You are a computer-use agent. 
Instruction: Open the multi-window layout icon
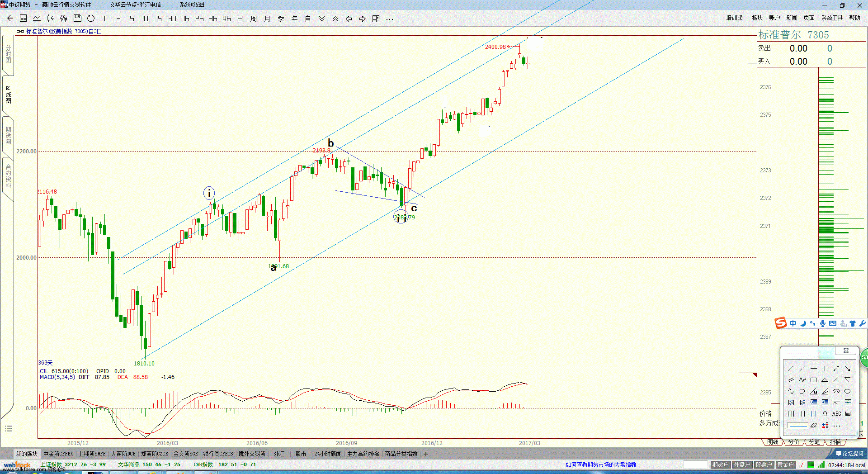tap(376, 19)
